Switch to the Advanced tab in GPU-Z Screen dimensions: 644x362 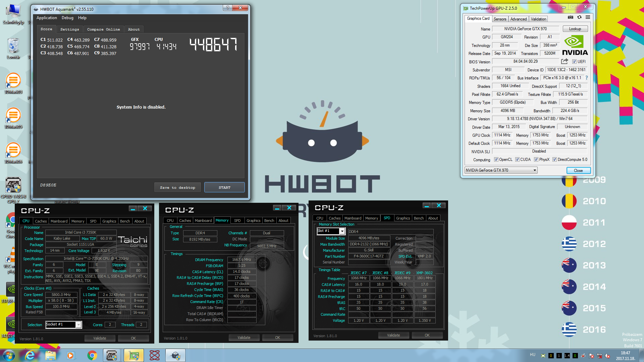point(519,19)
